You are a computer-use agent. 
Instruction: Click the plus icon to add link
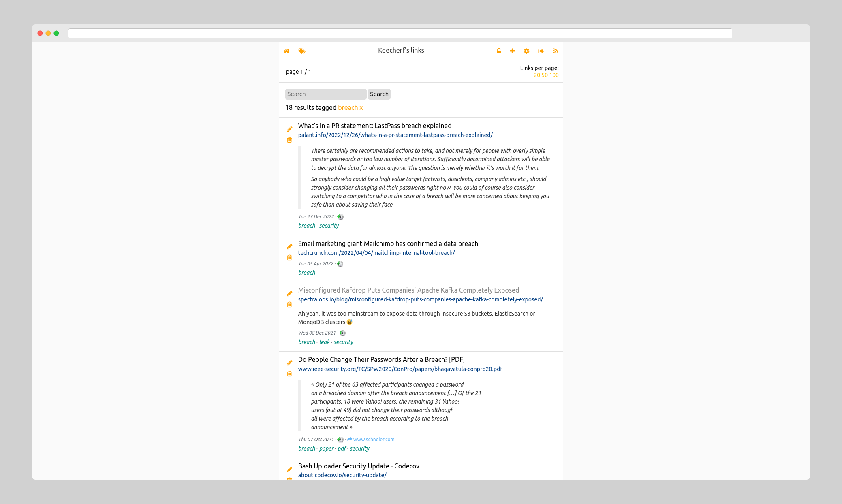click(x=512, y=51)
